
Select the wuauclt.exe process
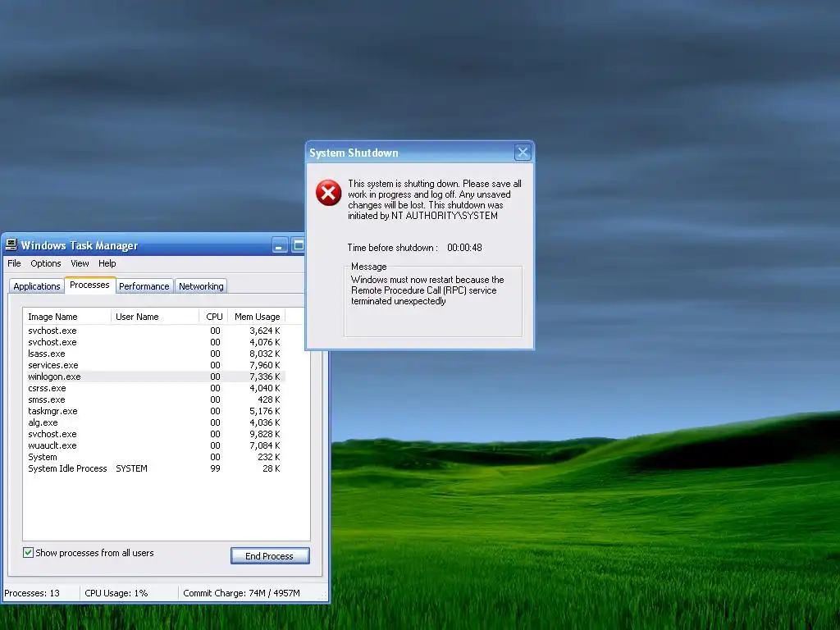(x=154, y=445)
